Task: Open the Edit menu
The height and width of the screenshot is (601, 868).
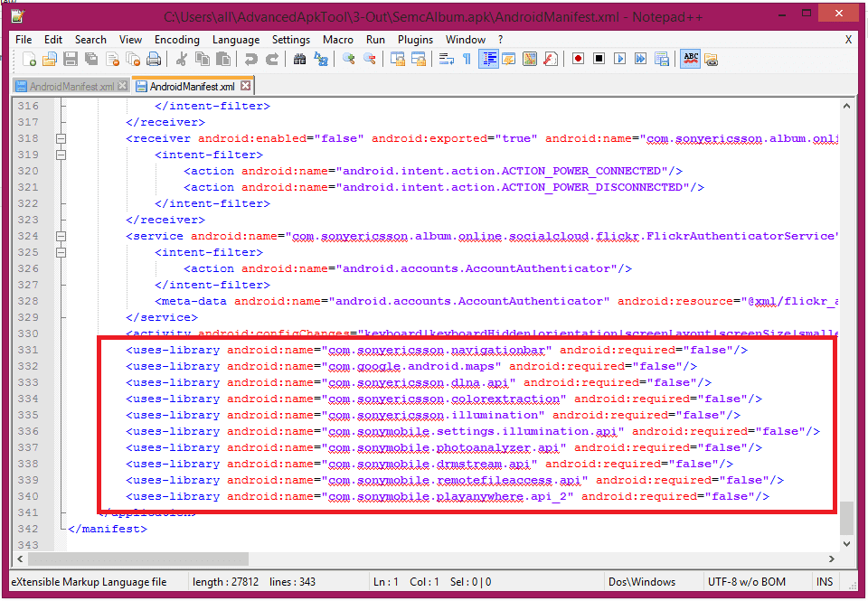Action: [53, 39]
